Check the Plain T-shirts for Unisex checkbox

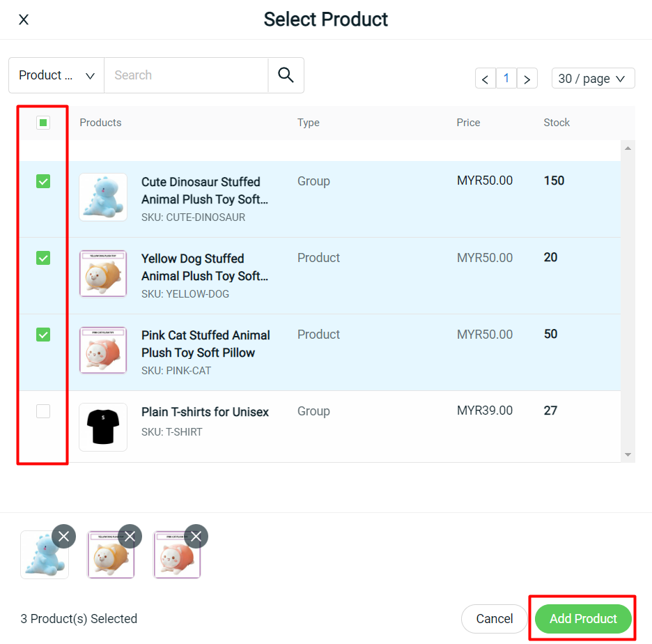click(x=42, y=411)
